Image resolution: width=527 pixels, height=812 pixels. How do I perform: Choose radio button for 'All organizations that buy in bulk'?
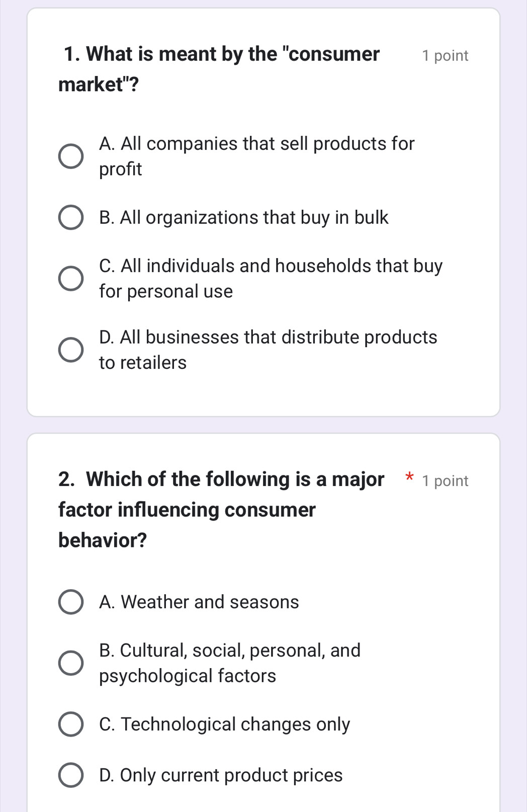coord(71,217)
